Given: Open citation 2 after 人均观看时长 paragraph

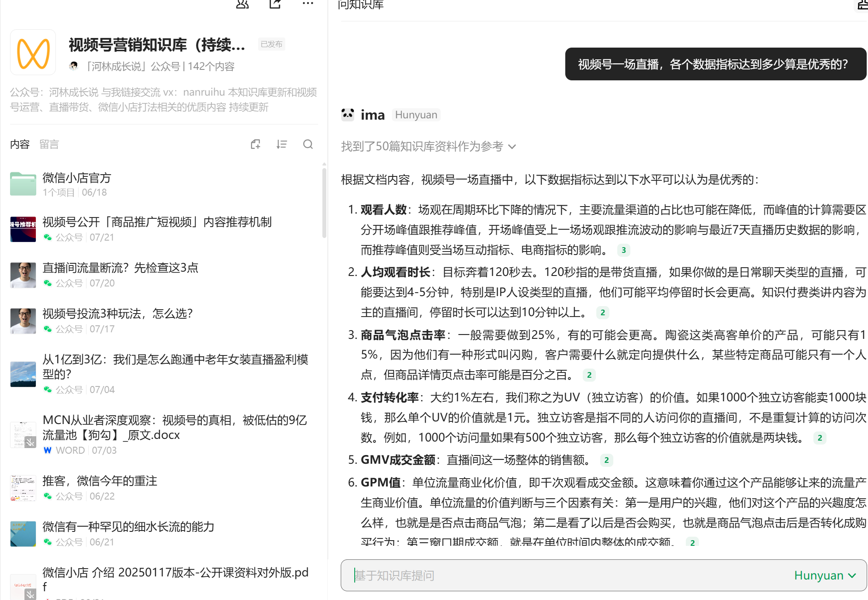Looking at the screenshot, I should (x=603, y=313).
